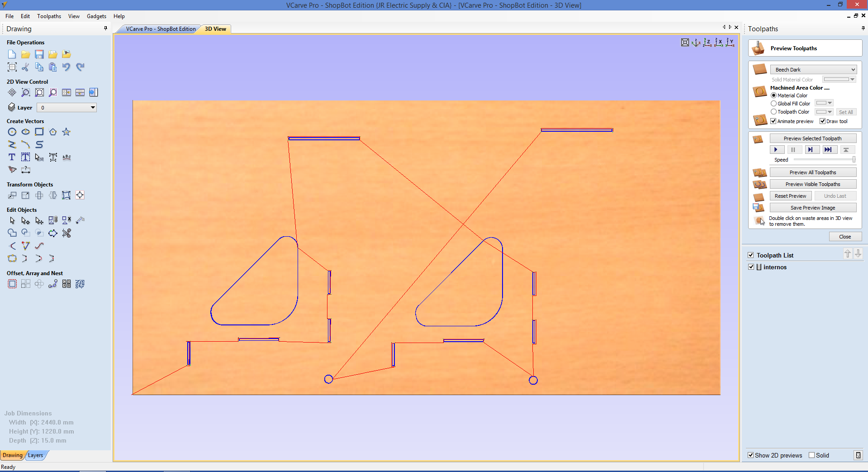Click the Reset Preview button

click(x=790, y=196)
